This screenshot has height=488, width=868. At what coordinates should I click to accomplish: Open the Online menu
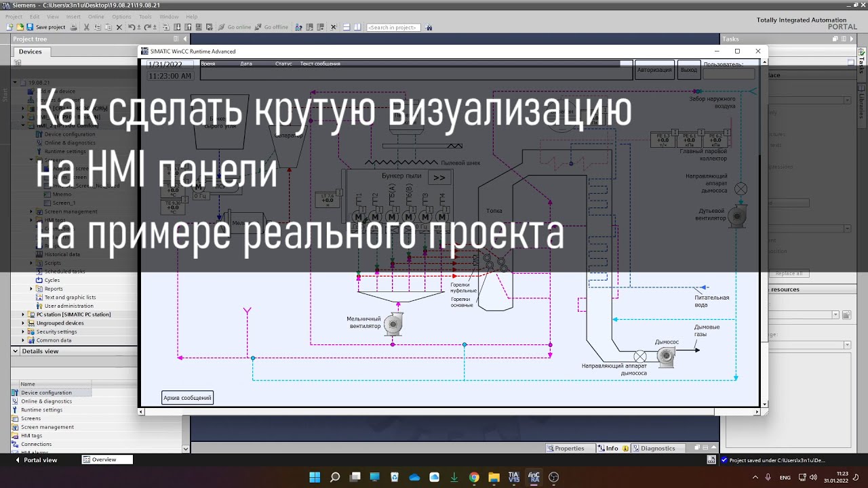point(96,16)
